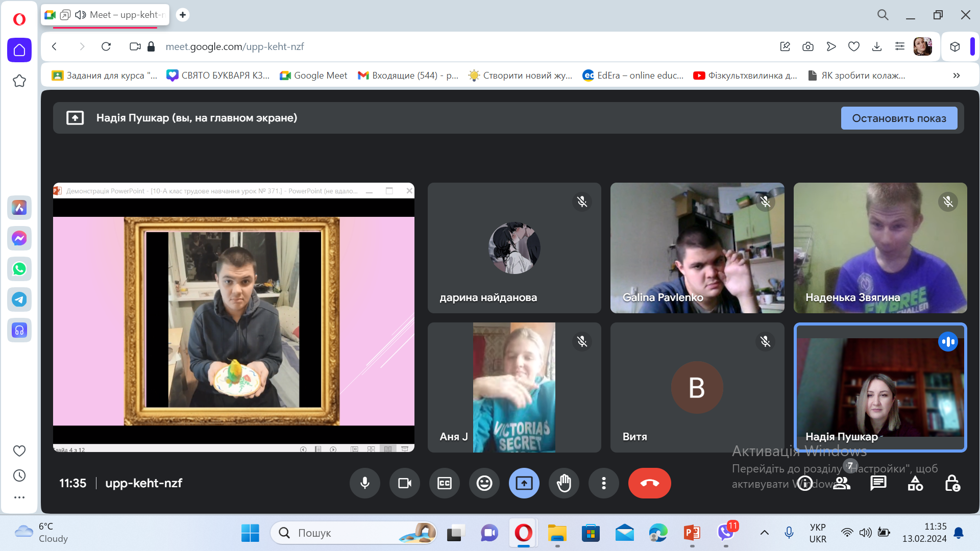Open Фізкультхвилинка YouTube bookmark

pyautogui.click(x=745, y=76)
